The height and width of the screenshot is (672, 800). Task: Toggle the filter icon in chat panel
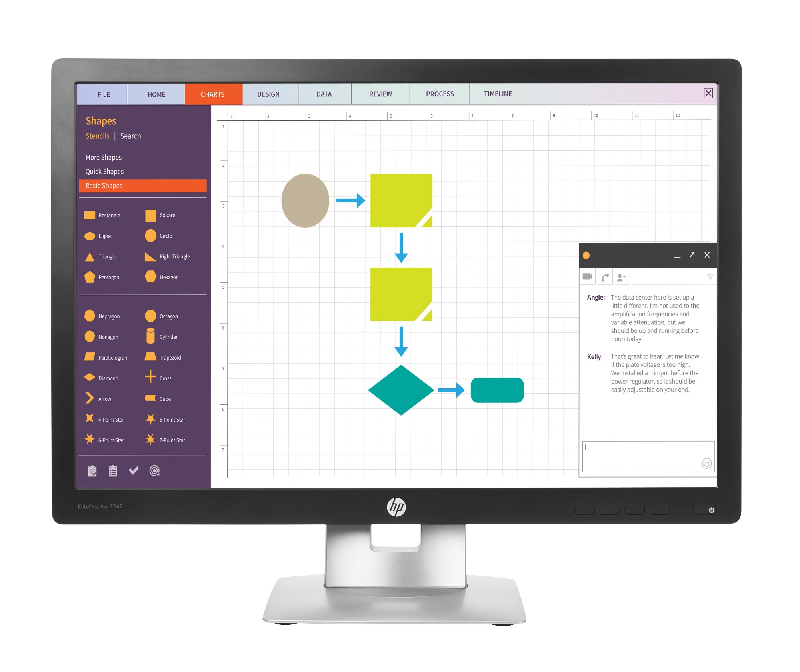tap(710, 276)
